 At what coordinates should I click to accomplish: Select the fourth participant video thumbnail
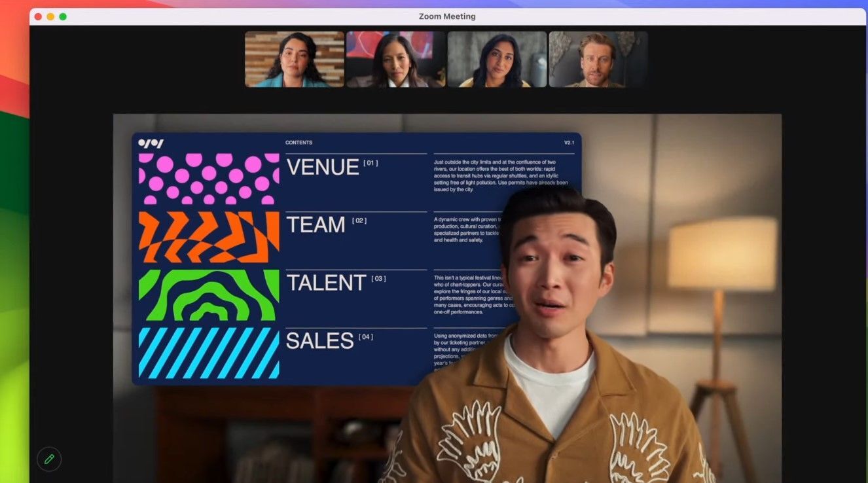[x=598, y=60]
